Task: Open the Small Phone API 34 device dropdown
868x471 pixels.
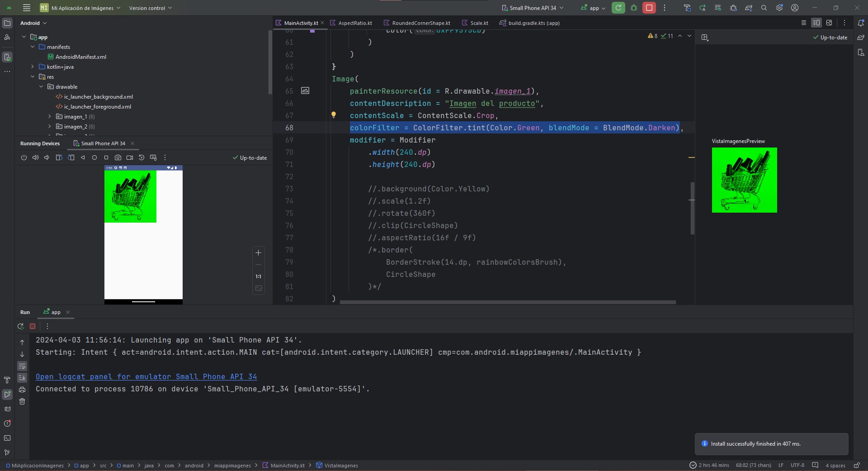Action: point(533,8)
